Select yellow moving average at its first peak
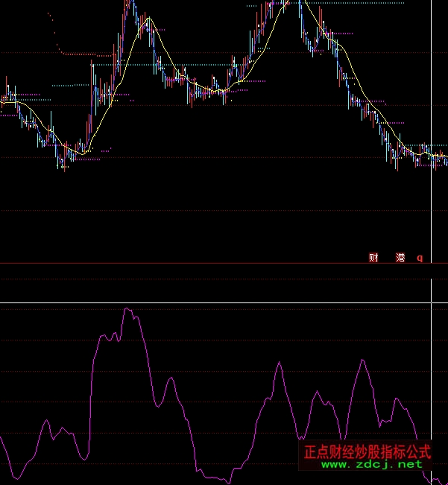The height and width of the screenshot is (485, 448). click(x=148, y=19)
